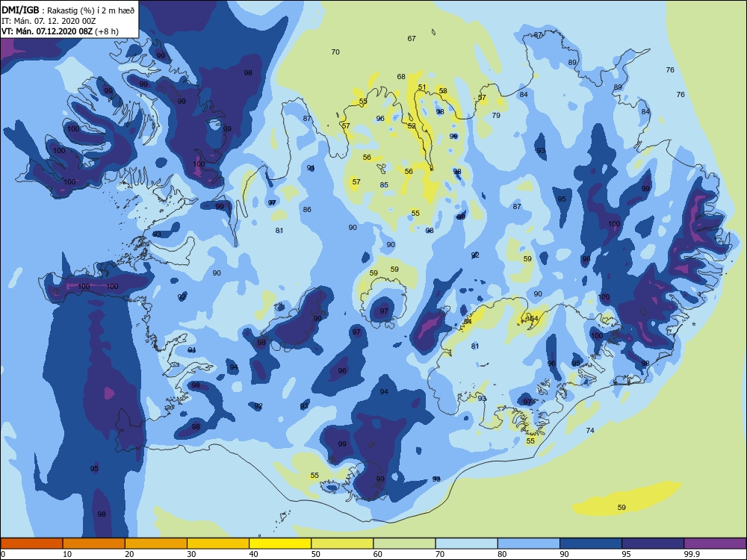747x560 pixels.
Task: Choose the 30–40 amber legend swatch
Action: pos(218,544)
